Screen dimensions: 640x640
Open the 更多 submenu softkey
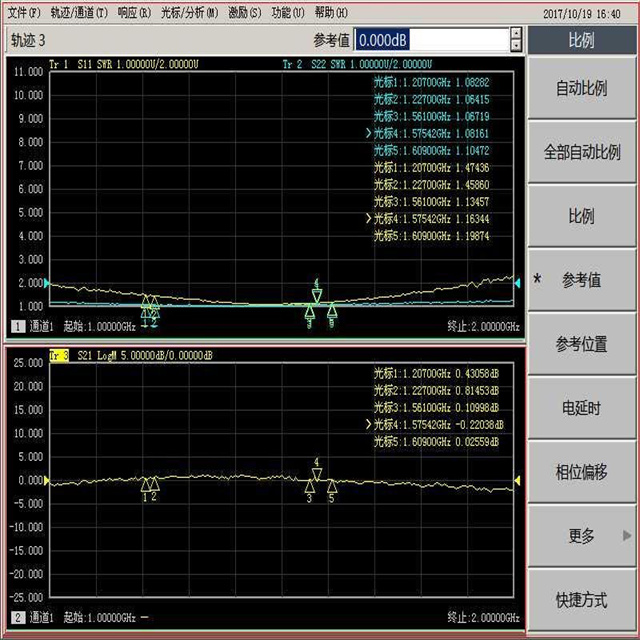tap(582, 536)
